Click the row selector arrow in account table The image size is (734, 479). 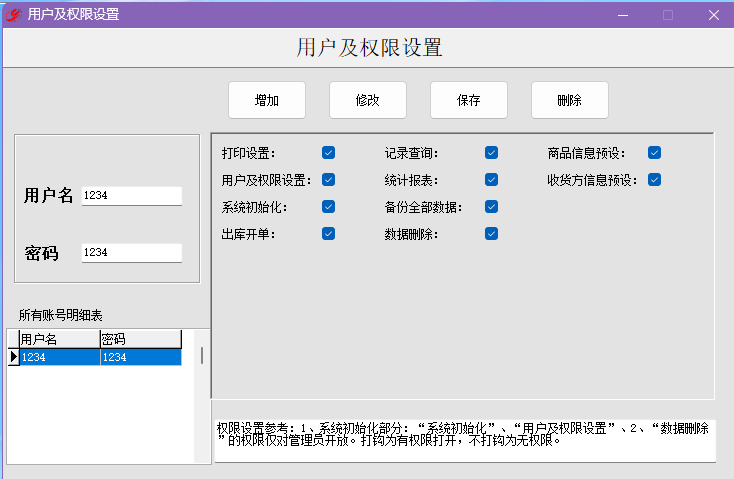[x=14, y=357]
